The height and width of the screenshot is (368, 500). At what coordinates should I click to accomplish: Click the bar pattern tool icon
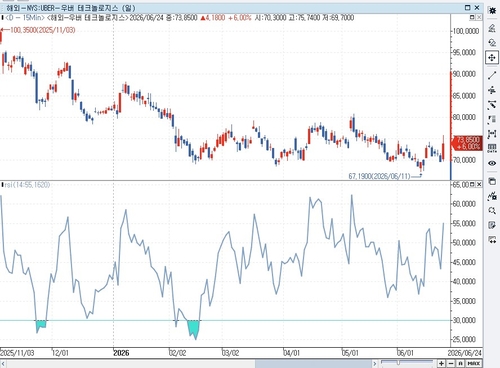coord(492,120)
